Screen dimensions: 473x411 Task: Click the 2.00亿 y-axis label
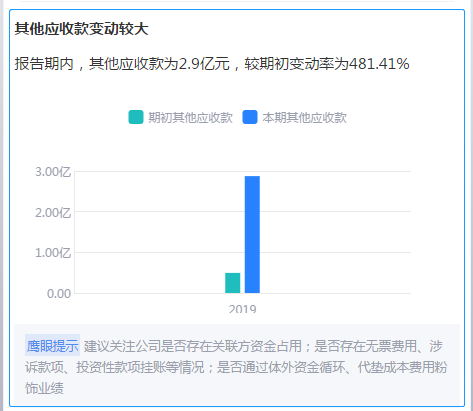click(53, 213)
